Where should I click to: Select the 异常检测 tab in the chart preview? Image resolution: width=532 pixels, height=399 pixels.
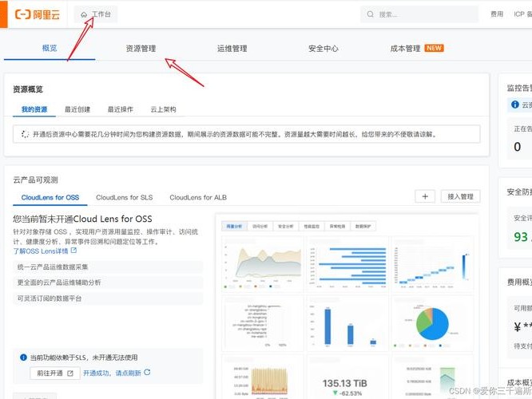(x=338, y=226)
